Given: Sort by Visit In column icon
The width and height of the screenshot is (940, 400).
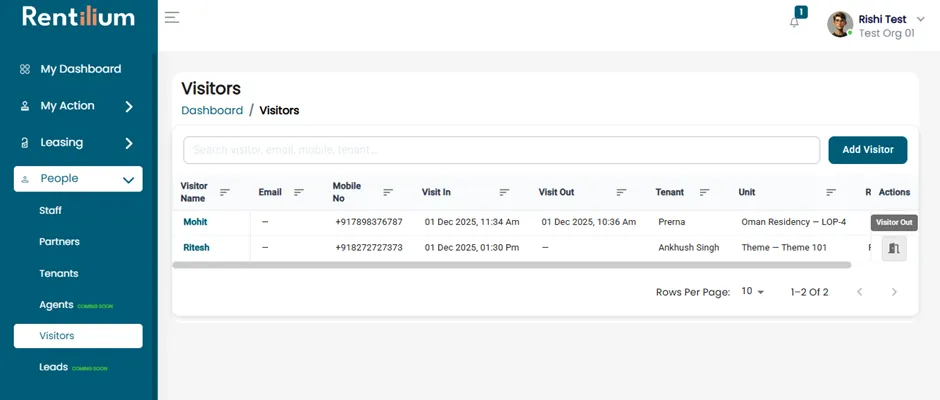Looking at the screenshot, I should (504, 193).
